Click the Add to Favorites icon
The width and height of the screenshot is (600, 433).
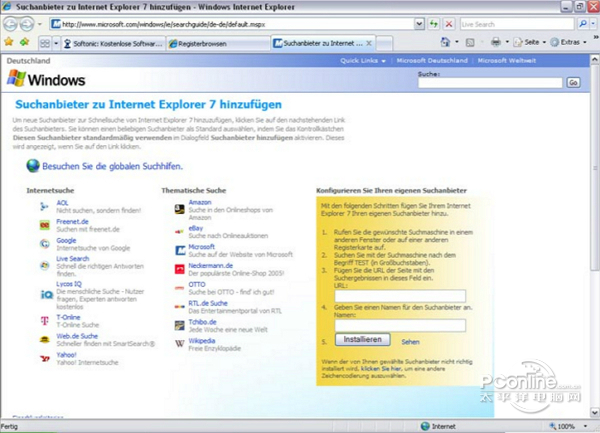point(25,42)
